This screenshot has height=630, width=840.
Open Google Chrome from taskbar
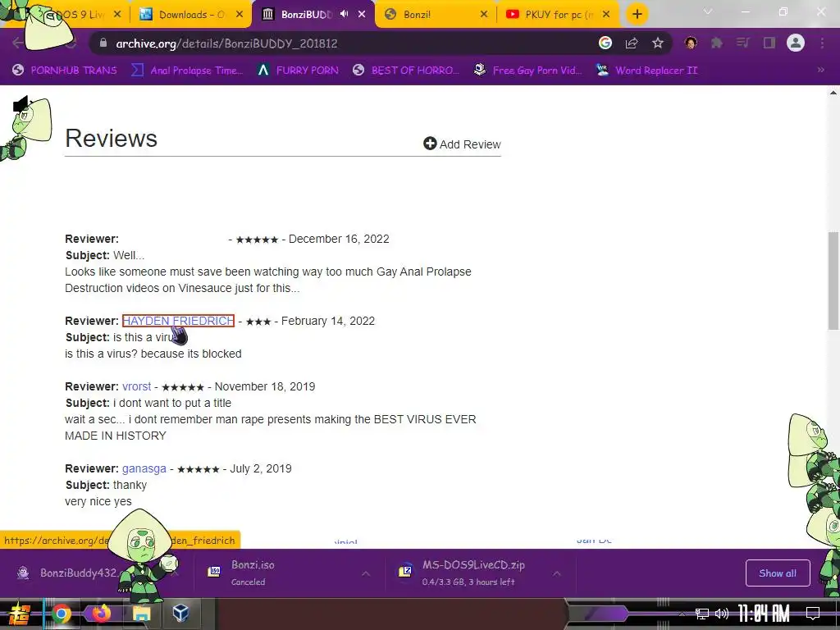point(61,614)
